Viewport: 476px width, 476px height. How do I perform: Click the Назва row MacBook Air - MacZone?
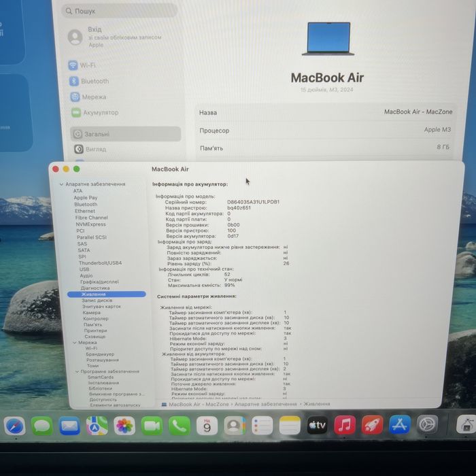click(x=326, y=112)
